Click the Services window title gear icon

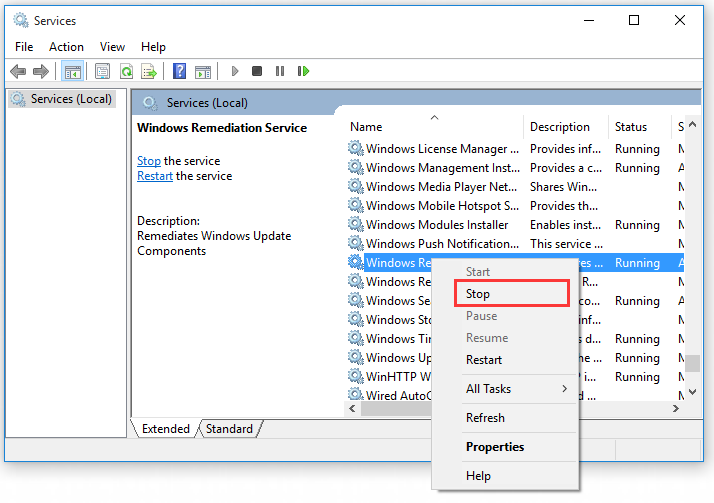pyautogui.click(x=20, y=20)
